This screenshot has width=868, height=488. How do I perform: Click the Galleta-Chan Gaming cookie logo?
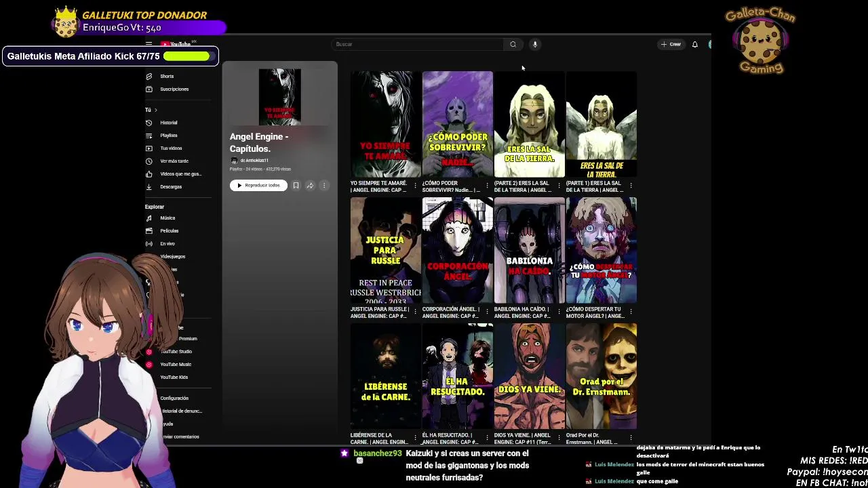(x=759, y=41)
